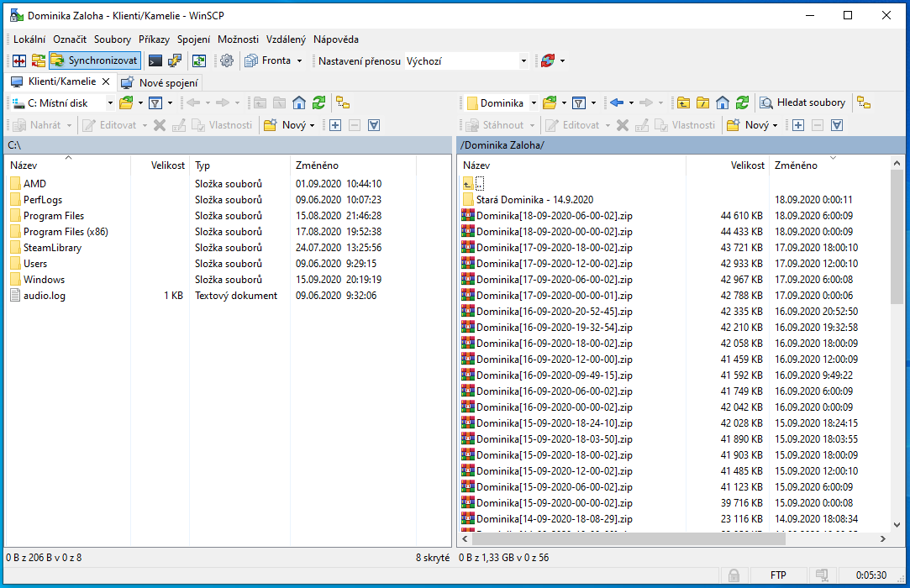910x588 pixels.
Task: Refresh the remote panel directory listing
Action: click(742, 102)
